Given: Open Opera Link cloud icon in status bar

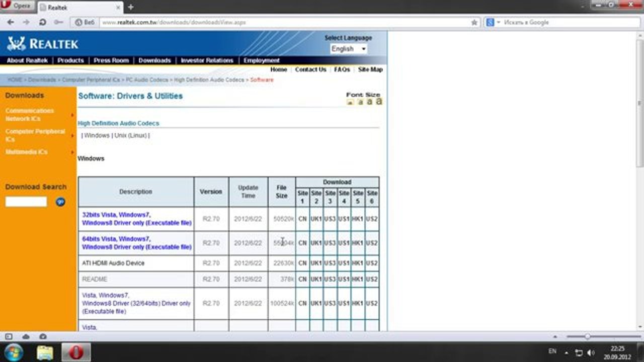Looking at the screenshot, I should [26, 336].
